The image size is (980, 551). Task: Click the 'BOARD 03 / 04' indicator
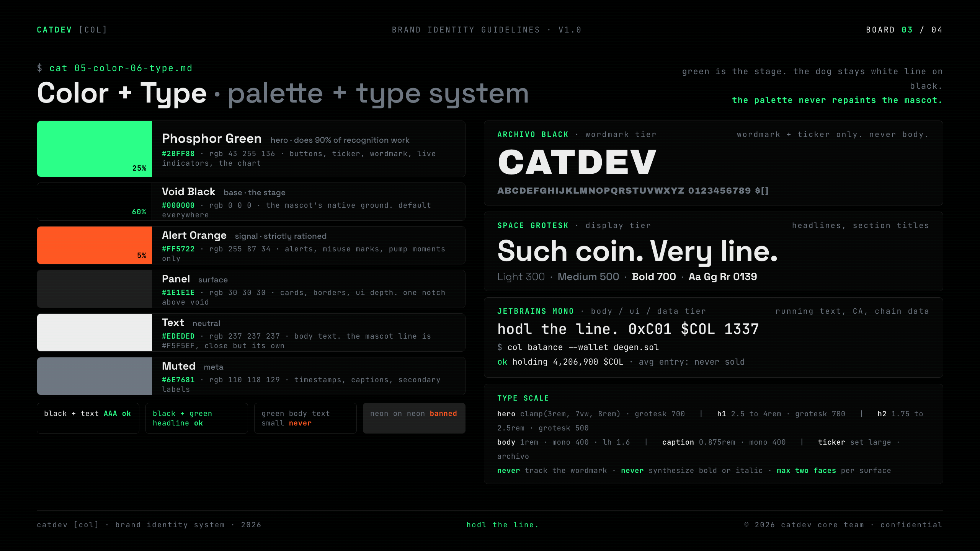click(x=904, y=30)
